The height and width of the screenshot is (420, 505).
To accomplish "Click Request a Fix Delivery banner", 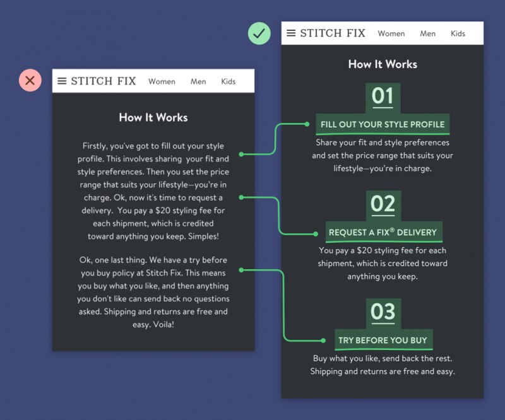I will coord(384,232).
